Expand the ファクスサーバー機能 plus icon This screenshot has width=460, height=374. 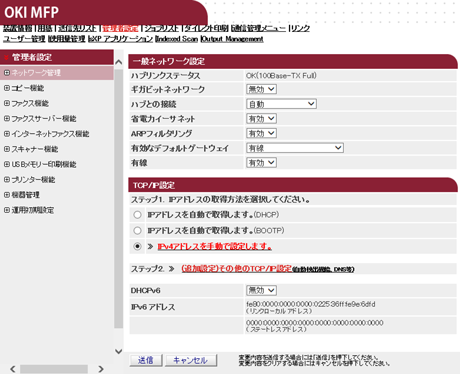[7, 118]
